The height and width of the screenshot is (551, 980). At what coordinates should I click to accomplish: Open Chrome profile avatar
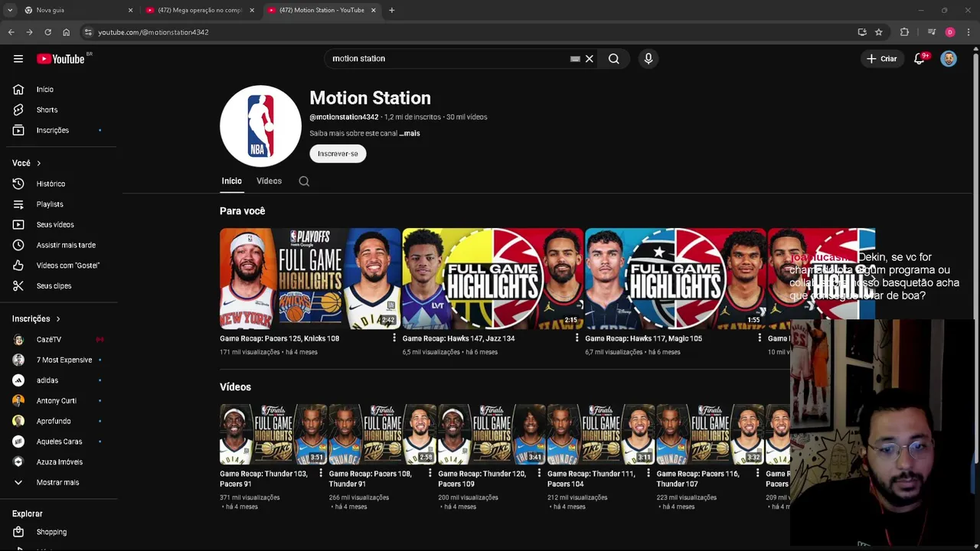click(949, 32)
